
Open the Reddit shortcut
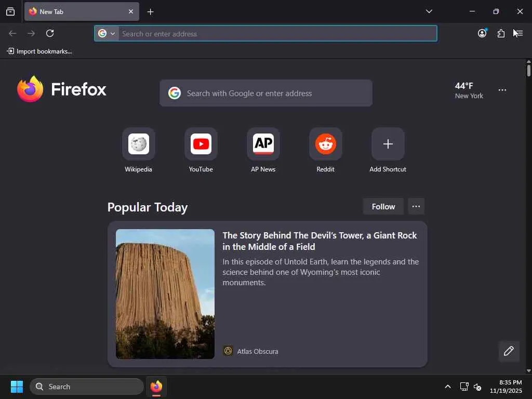coord(326,150)
